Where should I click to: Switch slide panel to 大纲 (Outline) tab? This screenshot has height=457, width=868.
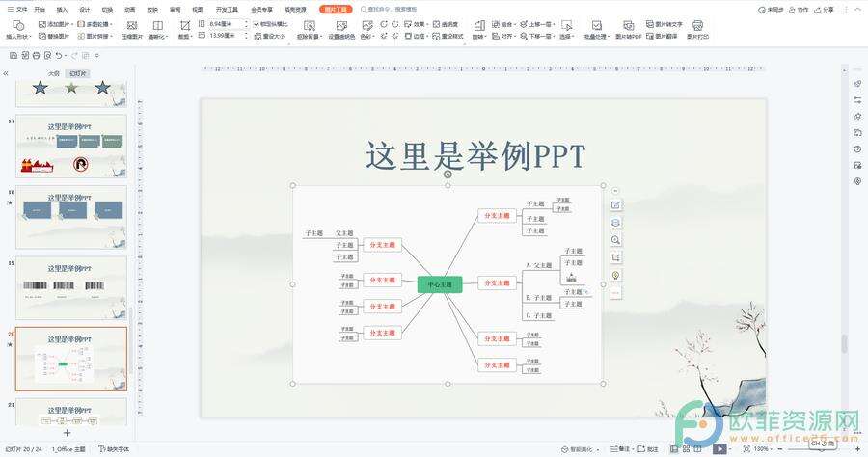pos(53,73)
